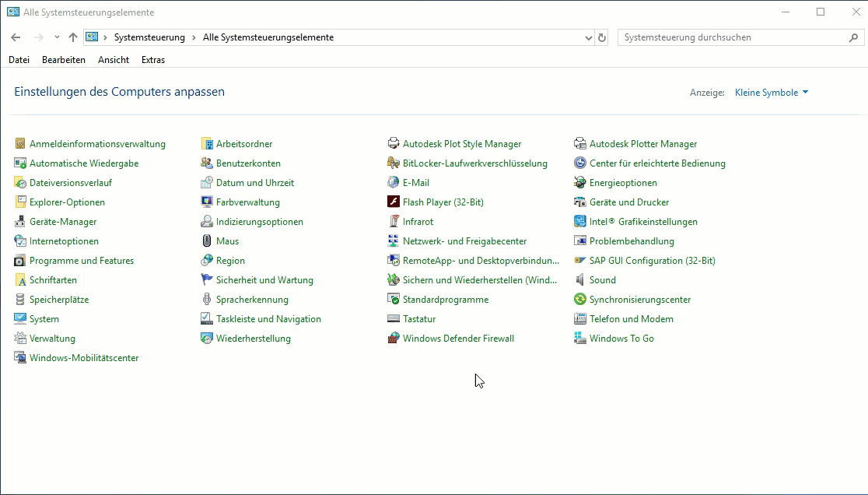Click the Speicherplätze icon
Screen dimensions: 868x495
click(20, 300)
